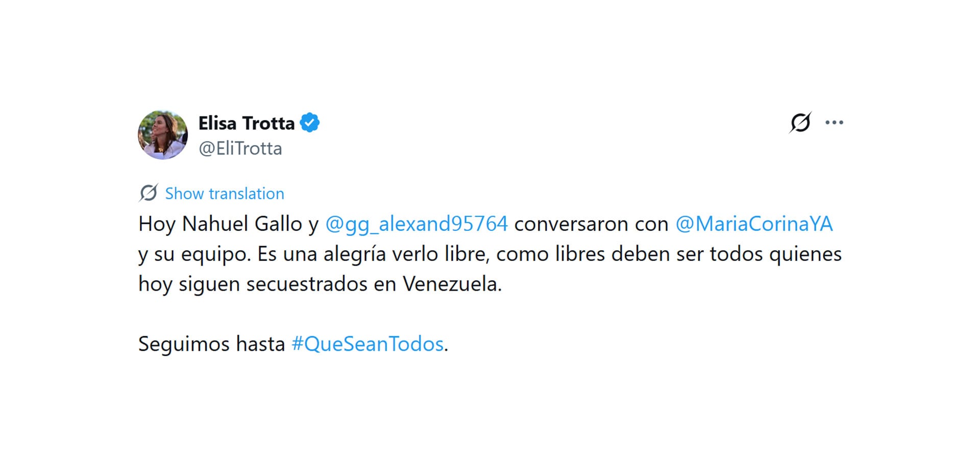Click the word Hoy starting the post
This screenshot has height=455, width=980.
(157, 224)
